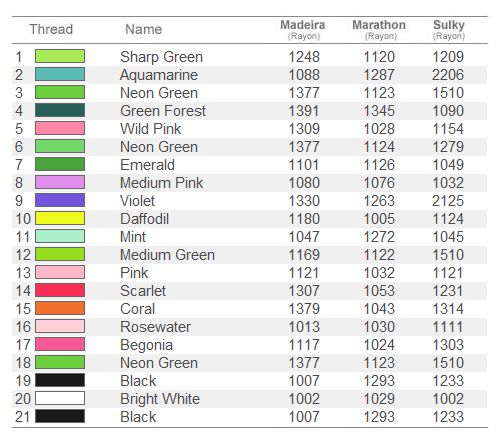Viewport: 500px width, 438px height.
Task: Select Sulky value 2206
Action: point(448,75)
